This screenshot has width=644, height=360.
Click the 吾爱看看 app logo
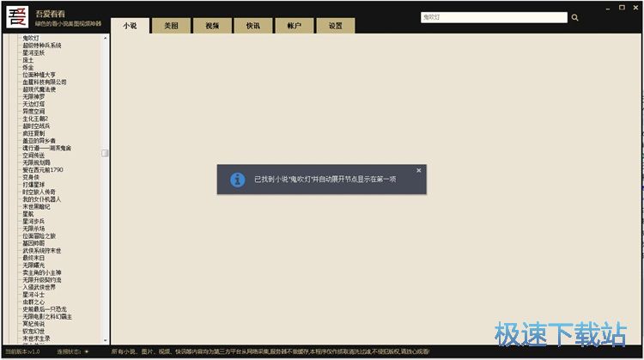18,17
